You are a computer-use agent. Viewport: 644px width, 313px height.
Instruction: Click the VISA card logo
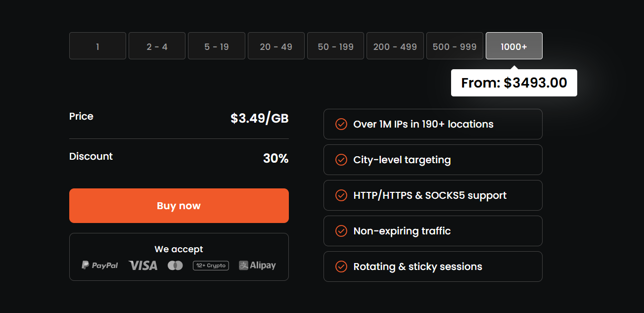pos(143,266)
